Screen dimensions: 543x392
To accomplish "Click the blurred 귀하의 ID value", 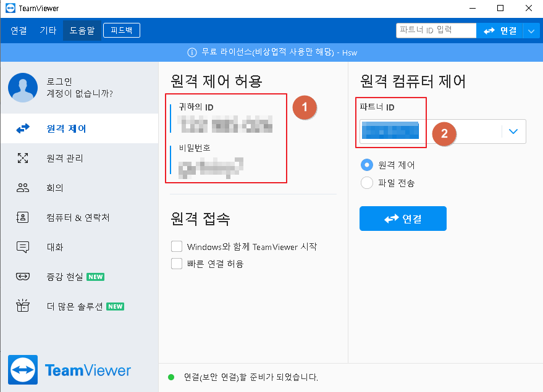I will pyautogui.click(x=225, y=125).
